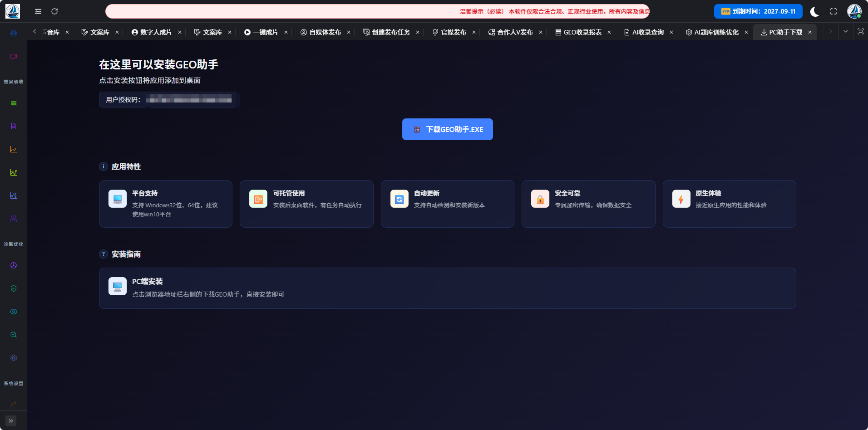The width and height of the screenshot is (868, 430).
Task: Click the 用户授权码 field
Action: tap(168, 100)
